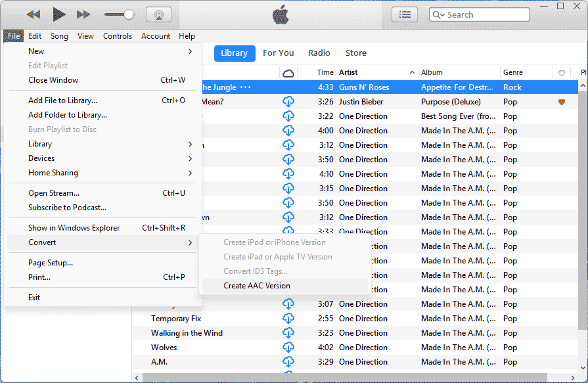This screenshot has width=588, height=383.
Task: Expand the Devices submenu
Action: tap(102, 158)
